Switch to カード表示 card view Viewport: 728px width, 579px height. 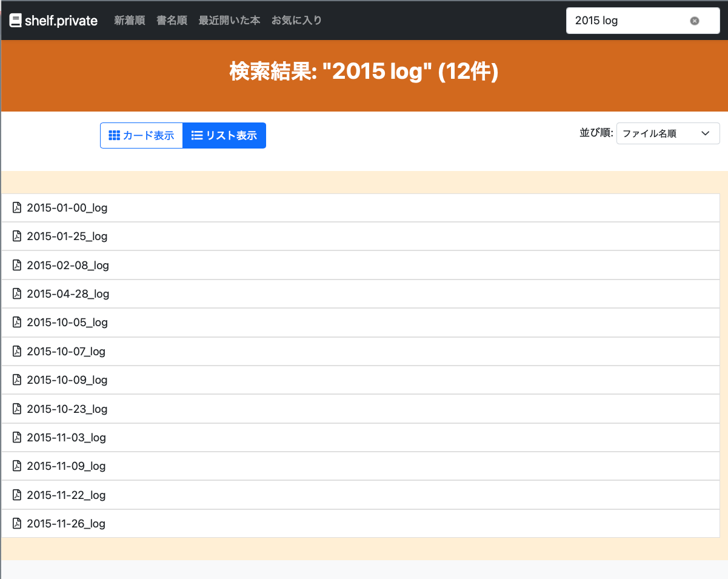click(141, 135)
